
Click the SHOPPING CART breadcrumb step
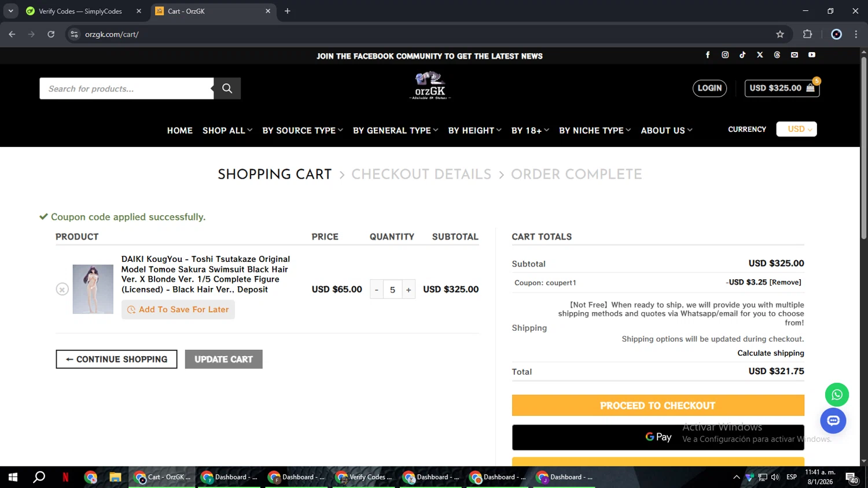click(x=275, y=174)
